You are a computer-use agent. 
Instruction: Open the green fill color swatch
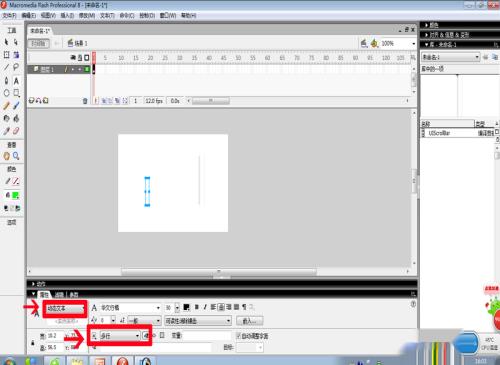tap(16, 195)
